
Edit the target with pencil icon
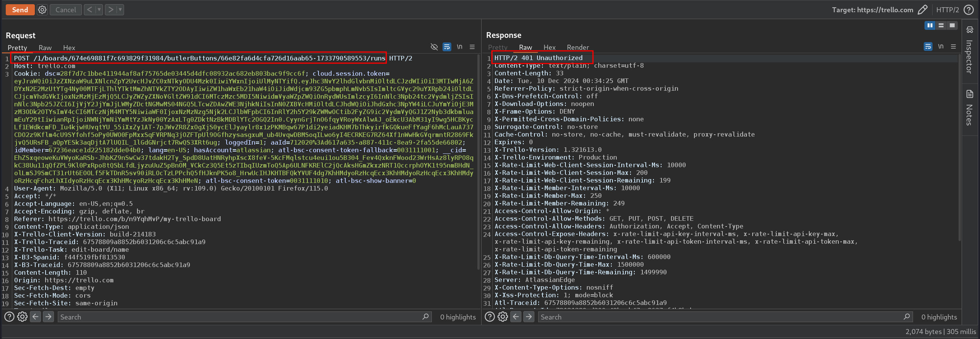[923, 10]
